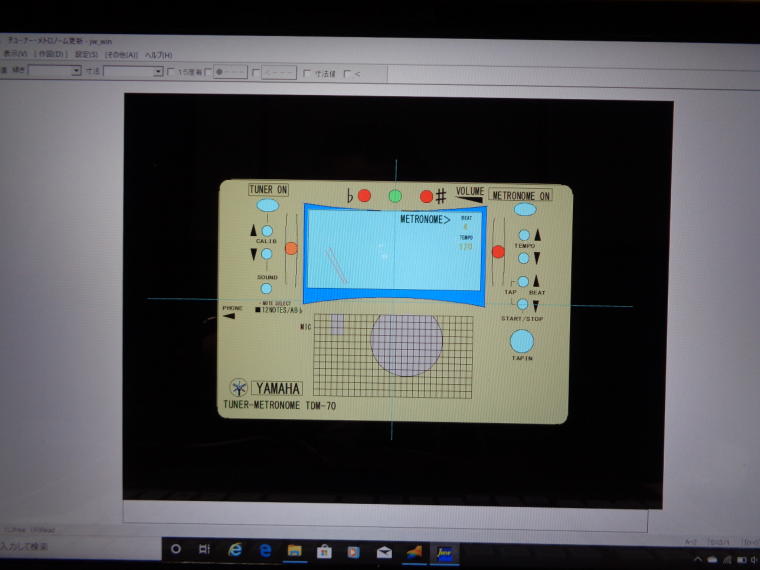Viewport: 760px width, 570px height.
Task: Open the 作図(D) menu
Action: [50, 53]
